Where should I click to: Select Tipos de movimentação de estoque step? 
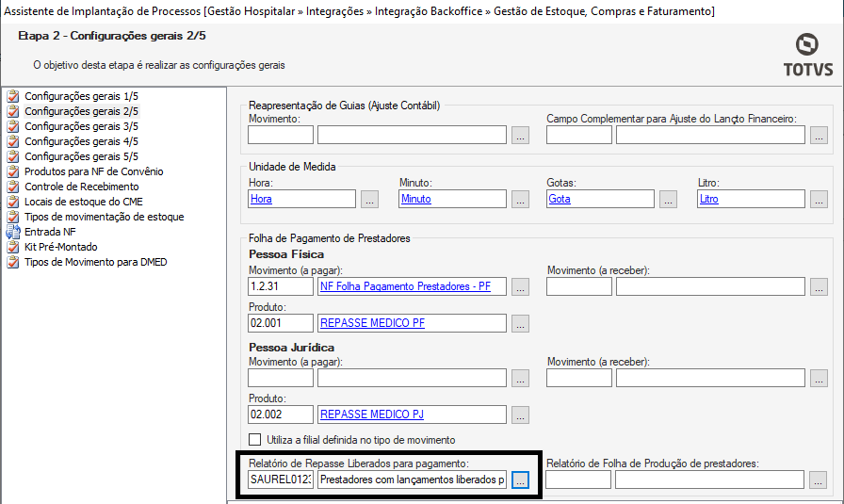[x=104, y=217]
